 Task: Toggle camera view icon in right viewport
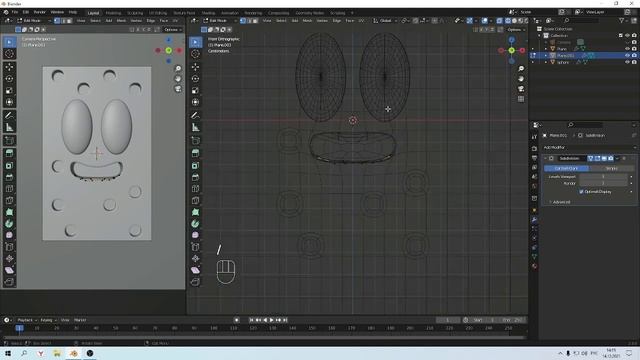(x=521, y=89)
